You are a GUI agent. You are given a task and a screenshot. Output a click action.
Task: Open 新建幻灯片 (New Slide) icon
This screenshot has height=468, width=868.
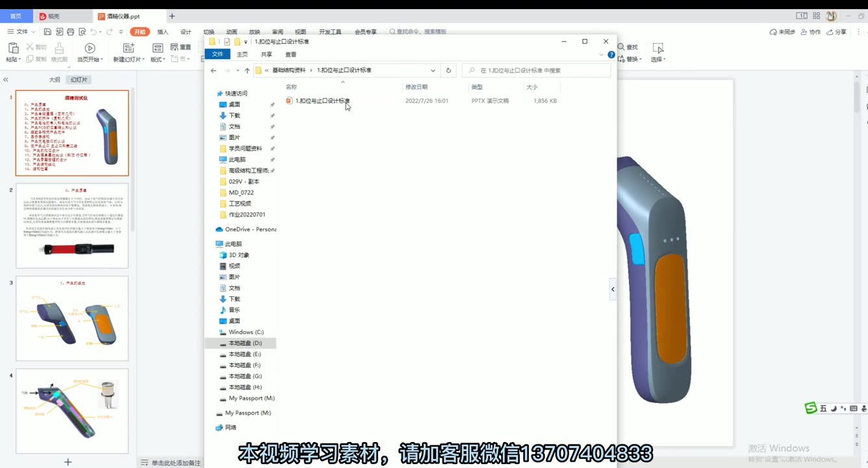click(x=127, y=47)
